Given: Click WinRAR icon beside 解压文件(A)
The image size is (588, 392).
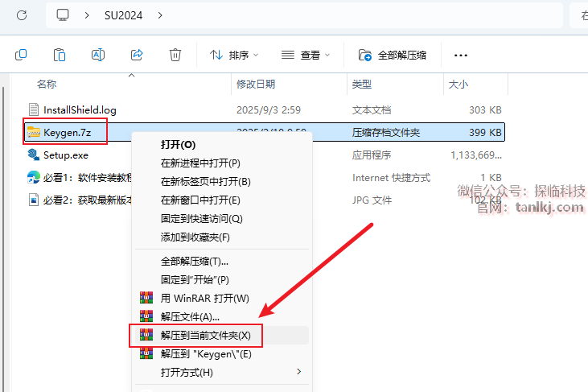Looking at the screenshot, I should point(146,316).
